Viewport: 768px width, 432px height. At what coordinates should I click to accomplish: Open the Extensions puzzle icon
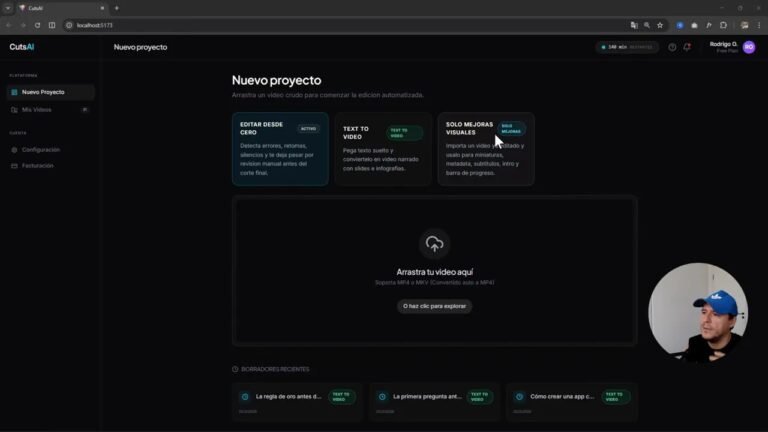723,25
